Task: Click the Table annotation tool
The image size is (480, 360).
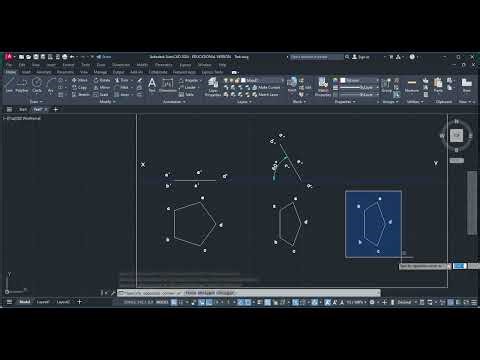Action: 187,95
